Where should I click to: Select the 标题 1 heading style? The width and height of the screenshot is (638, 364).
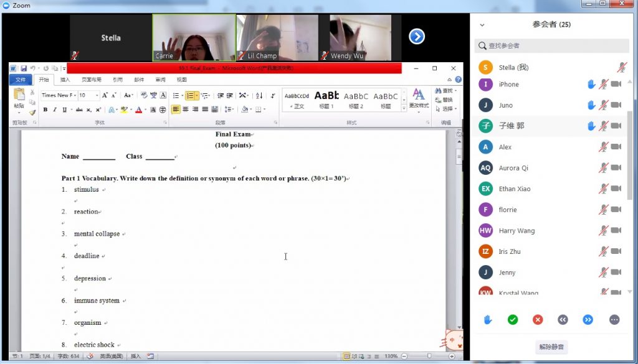click(x=326, y=100)
